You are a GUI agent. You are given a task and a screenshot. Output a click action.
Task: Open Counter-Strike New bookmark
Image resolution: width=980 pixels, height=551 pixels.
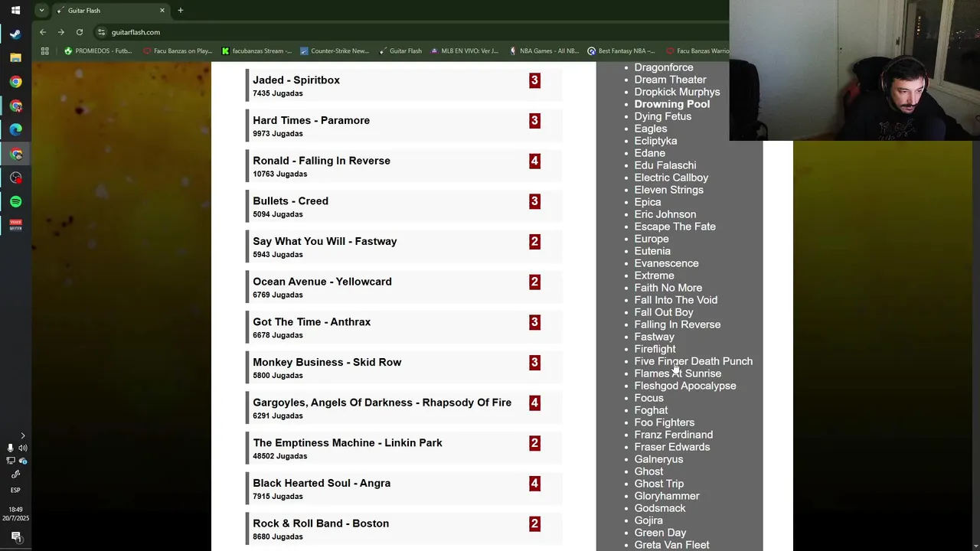pyautogui.click(x=335, y=51)
